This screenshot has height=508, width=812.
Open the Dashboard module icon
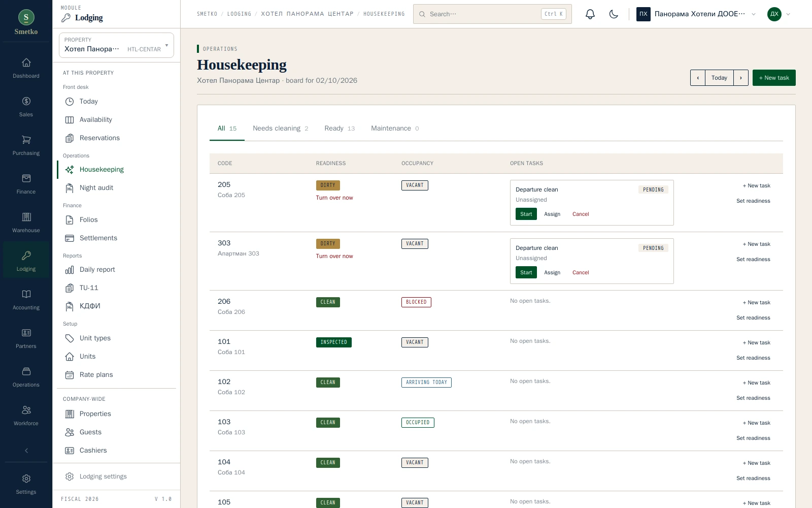(x=26, y=68)
